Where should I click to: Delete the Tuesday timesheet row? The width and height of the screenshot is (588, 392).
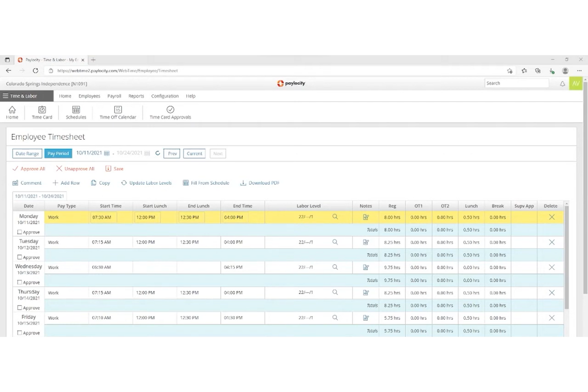551,242
